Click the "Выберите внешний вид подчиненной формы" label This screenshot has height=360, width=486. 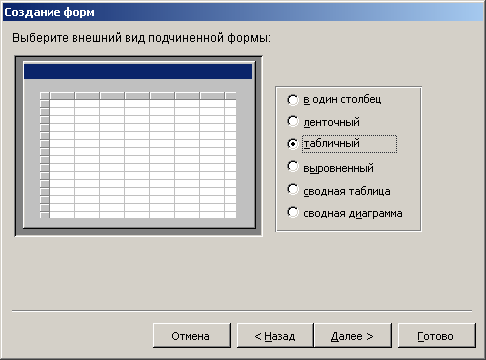coord(142,38)
